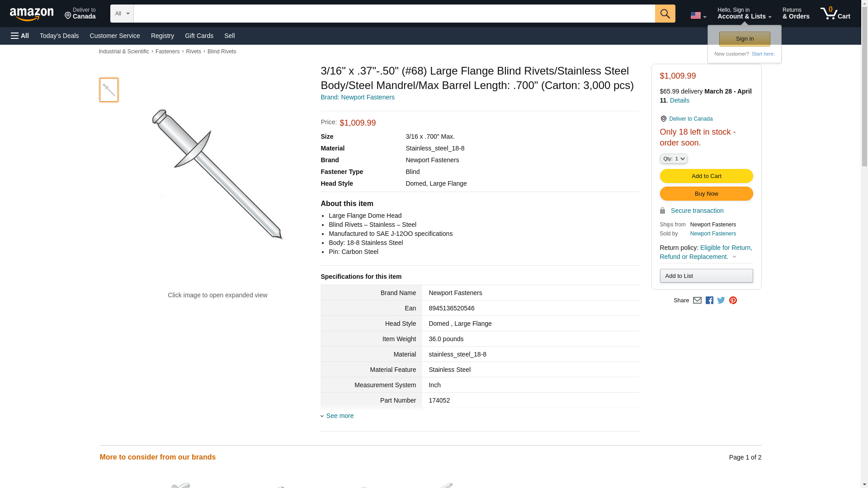Viewport: 868px width, 488px height.
Task: Share product on Pinterest
Action: 733,300
